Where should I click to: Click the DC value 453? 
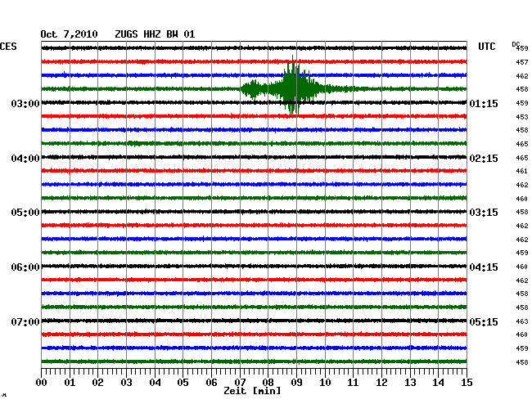tap(522, 117)
